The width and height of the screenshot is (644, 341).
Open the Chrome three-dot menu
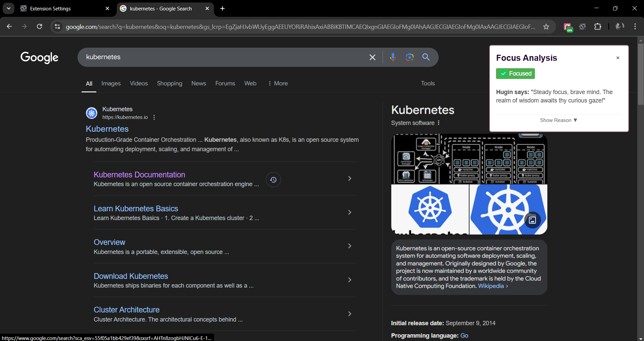635,27
